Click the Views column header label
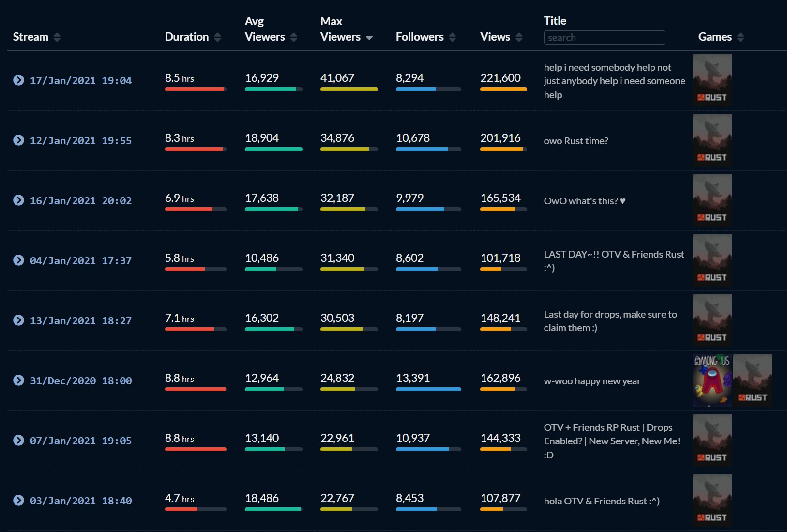Viewport: 787px width, 532px height. coord(495,37)
